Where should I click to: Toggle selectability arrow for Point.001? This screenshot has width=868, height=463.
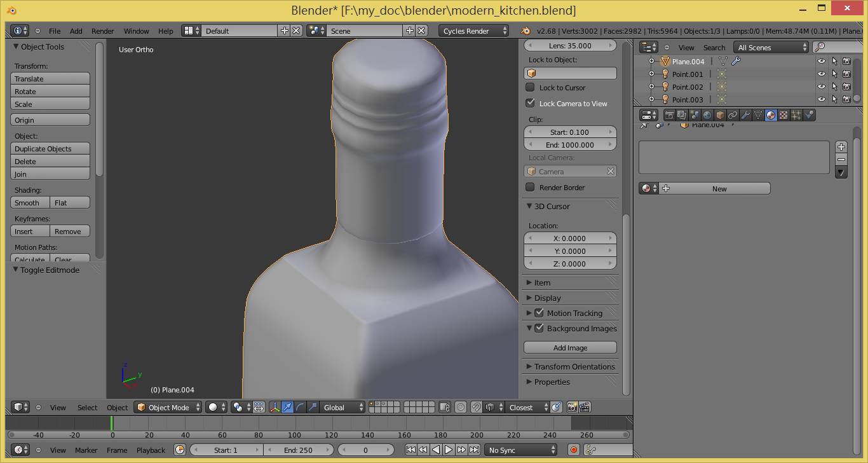click(834, 74)
